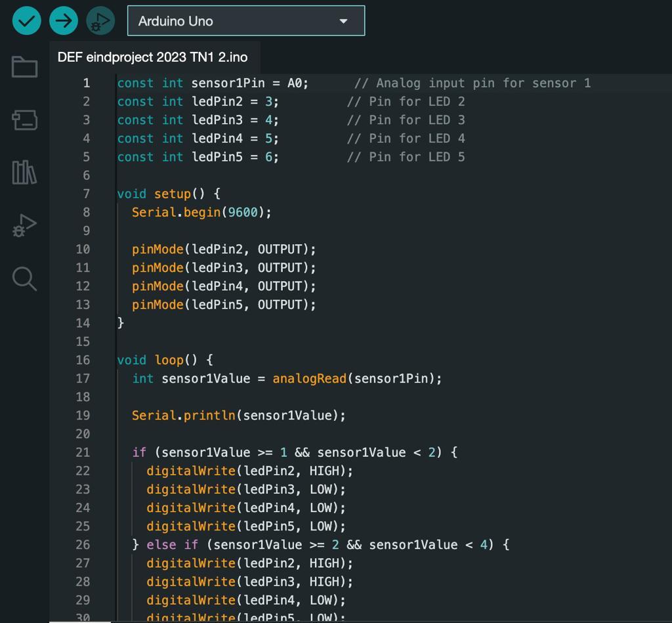Image resolution: width=672 pixels, height=623 pixels.
Task: Click 'digitalWrite(ledPin3, HIGH);' on line 28
Action: tap(249, 582)
